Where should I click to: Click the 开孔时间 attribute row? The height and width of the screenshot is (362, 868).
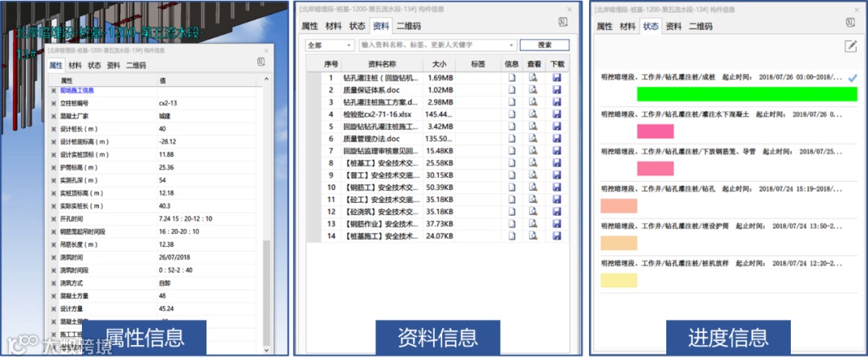tap(153, 219)
